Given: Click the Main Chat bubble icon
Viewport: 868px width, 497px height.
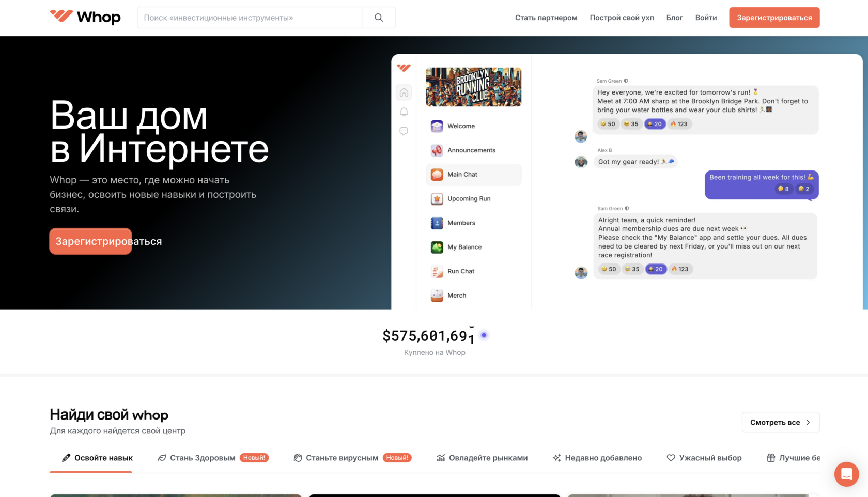Looking at the screenshot, I should 437,175.
